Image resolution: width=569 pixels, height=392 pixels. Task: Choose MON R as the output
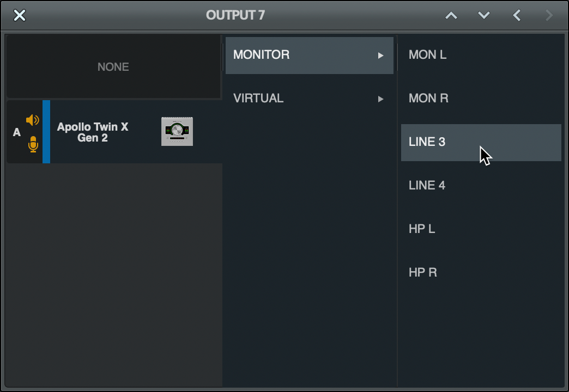428,99
